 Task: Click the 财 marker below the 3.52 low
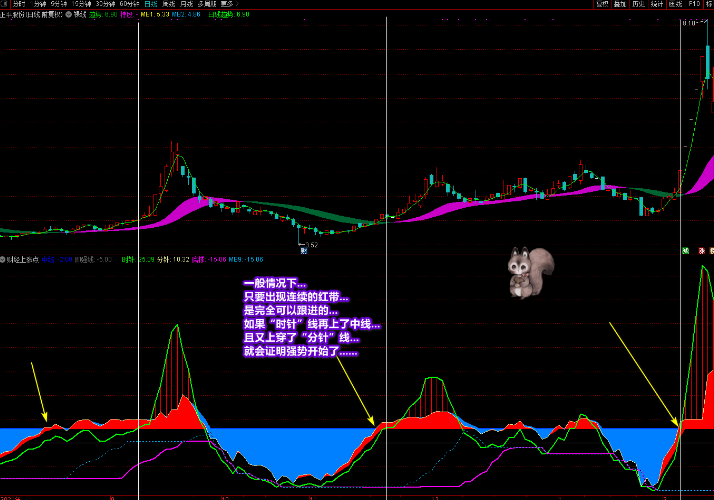pyautogui.click(x=303, y=251)
